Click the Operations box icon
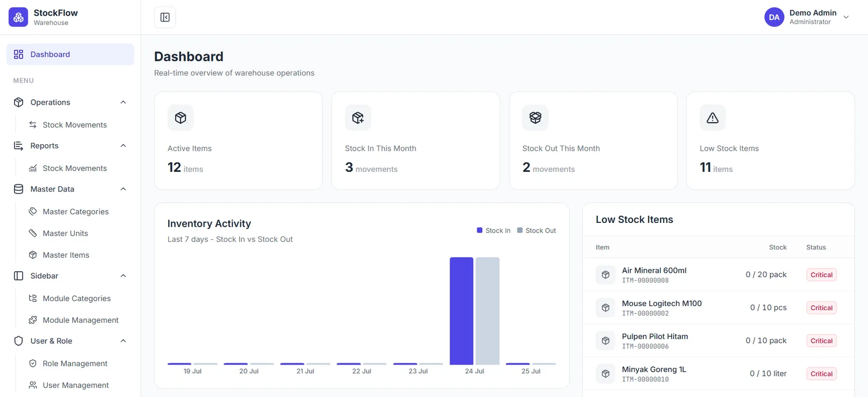This screenshot has height=397, width=868. [18, 102]
